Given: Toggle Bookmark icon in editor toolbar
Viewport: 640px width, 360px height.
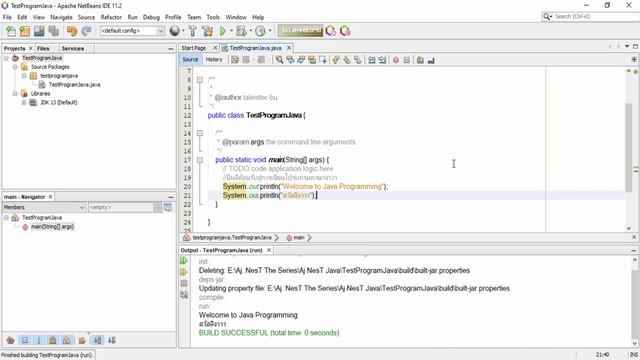Looking at the screenshot, I should point(358,60).
